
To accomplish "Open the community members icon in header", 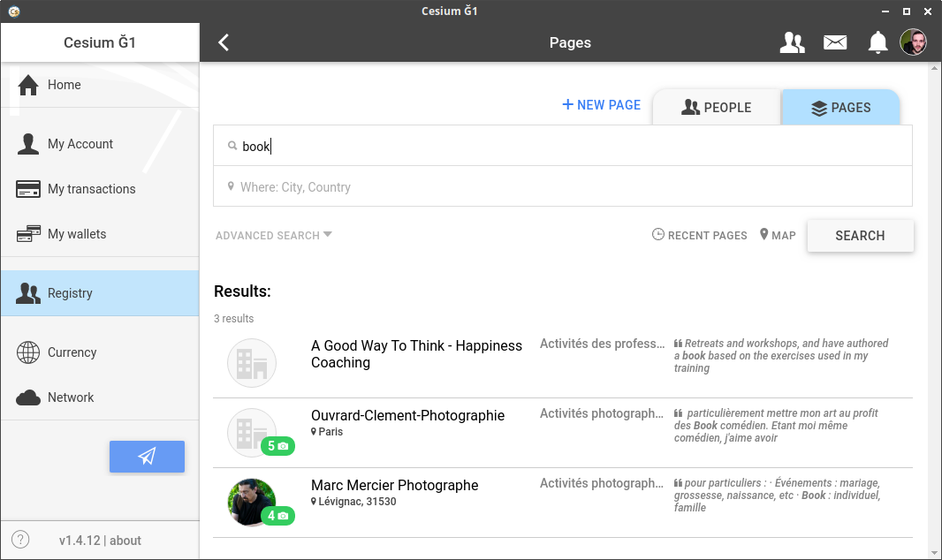I will point(793,42).
